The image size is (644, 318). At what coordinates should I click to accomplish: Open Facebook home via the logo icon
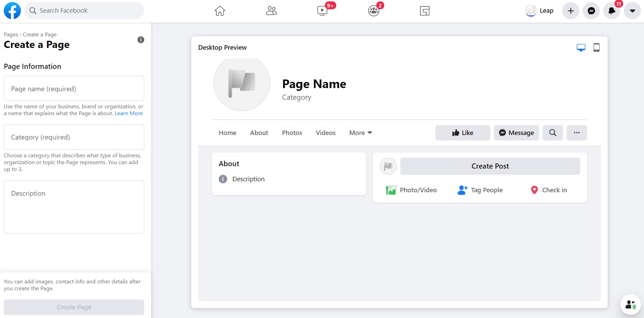[12, 10]
